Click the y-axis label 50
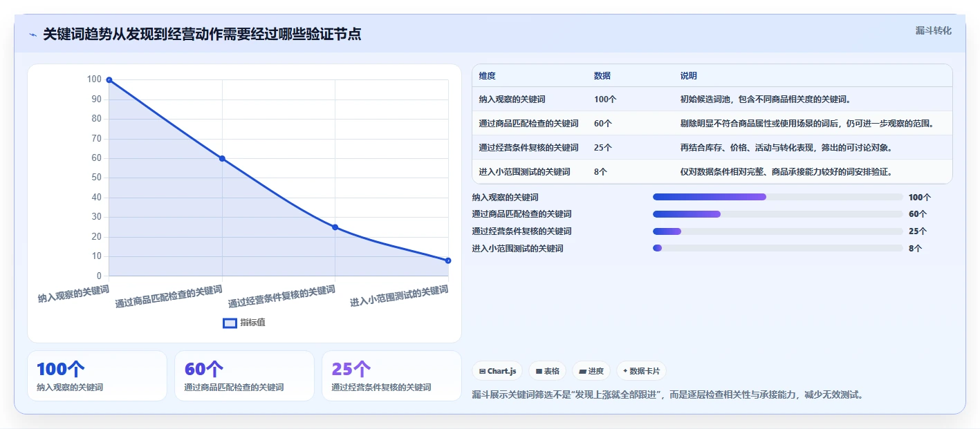Screen dimensions: 980x429 point(96,178)
